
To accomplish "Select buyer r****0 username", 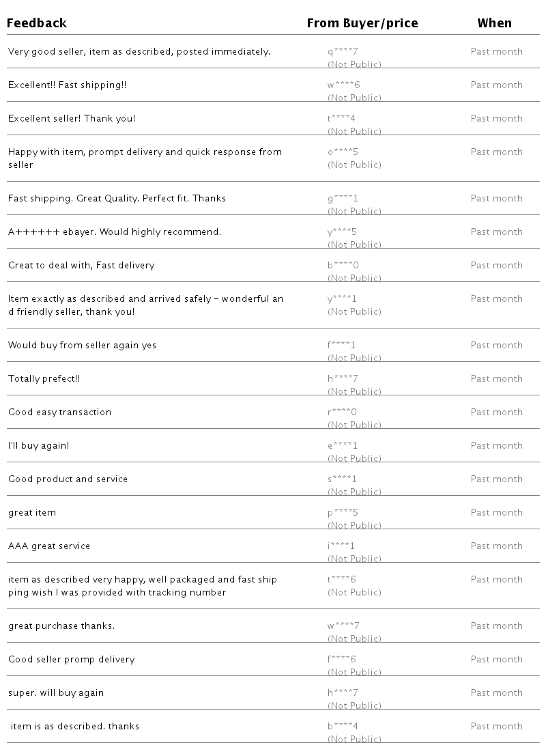I will pyautogui.click(x=342, y=412).
